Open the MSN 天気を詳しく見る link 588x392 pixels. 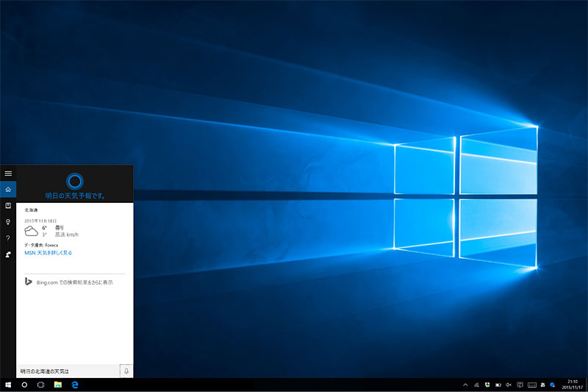(48, 253)
